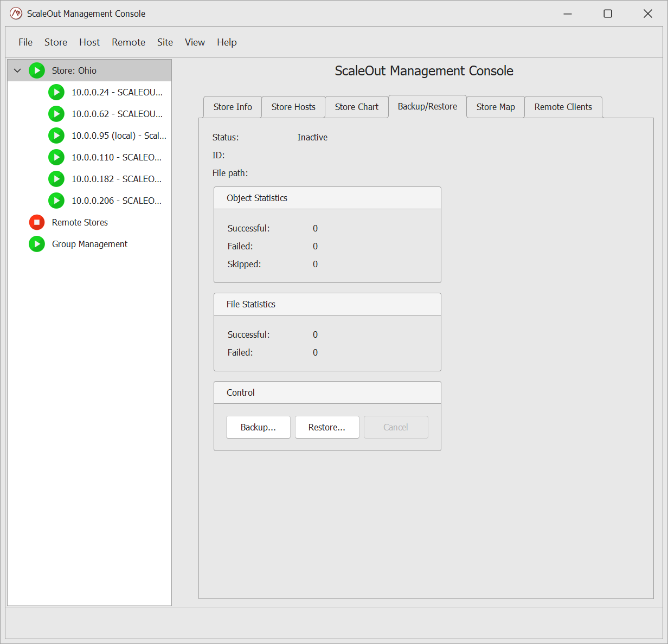Select host 10.0.0.62 in the tree
Screen dimensions: 668x644
[x=89, y=114]
